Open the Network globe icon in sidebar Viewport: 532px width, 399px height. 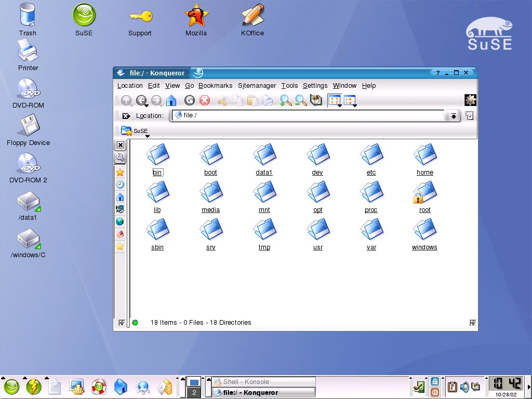[120, 222]
